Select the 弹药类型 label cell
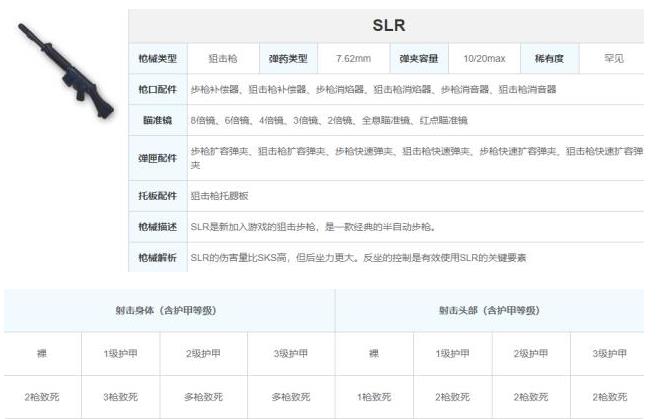Viewport: 659px width, 419px height. pos(288,59)
